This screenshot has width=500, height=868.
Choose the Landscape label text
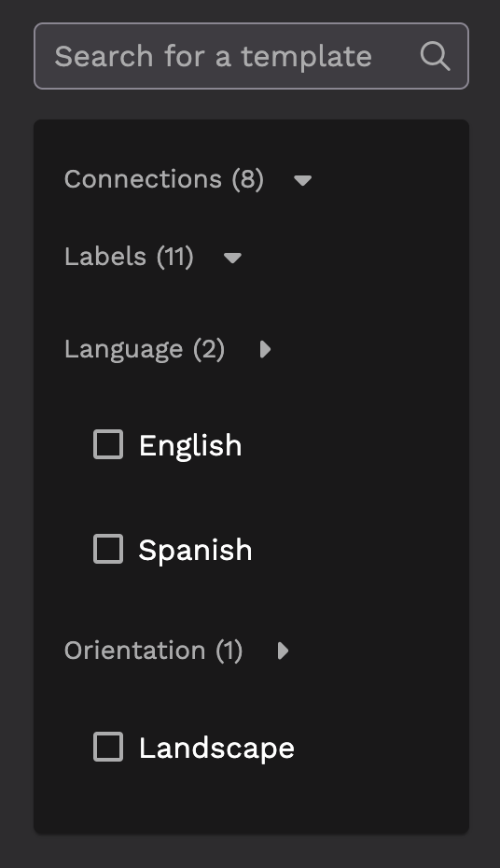click(216, 748)
